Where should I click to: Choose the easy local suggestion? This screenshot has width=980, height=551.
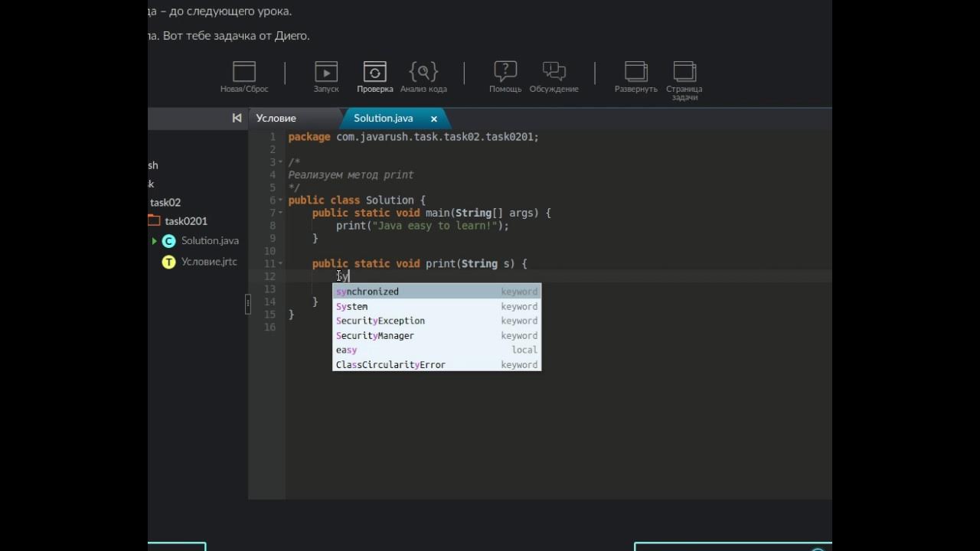(x=436, y=350)
